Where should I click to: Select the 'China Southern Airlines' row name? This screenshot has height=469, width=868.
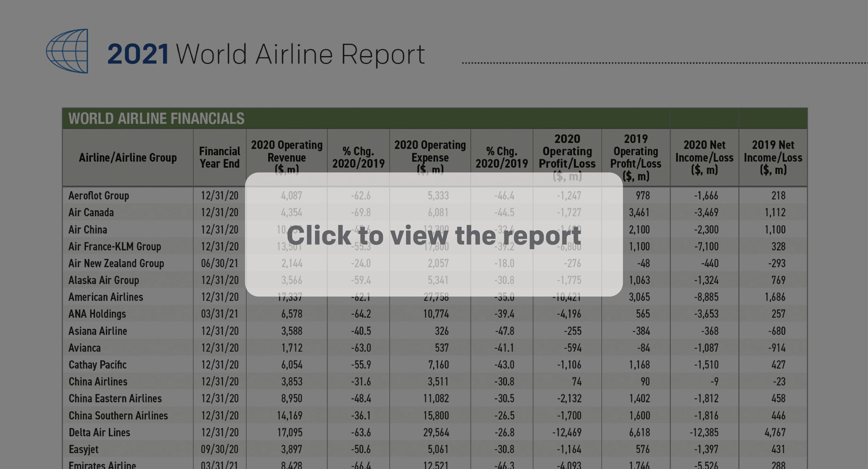(118, 416)
